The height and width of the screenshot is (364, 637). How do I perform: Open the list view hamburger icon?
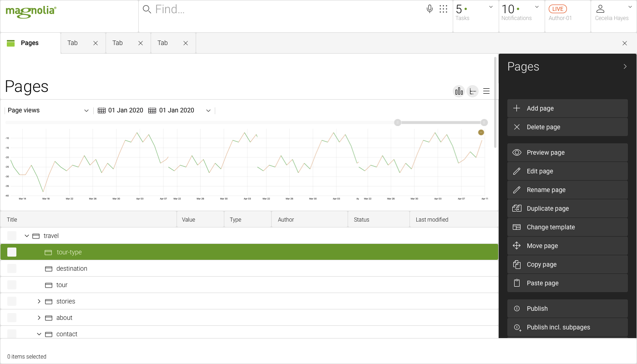486,91
